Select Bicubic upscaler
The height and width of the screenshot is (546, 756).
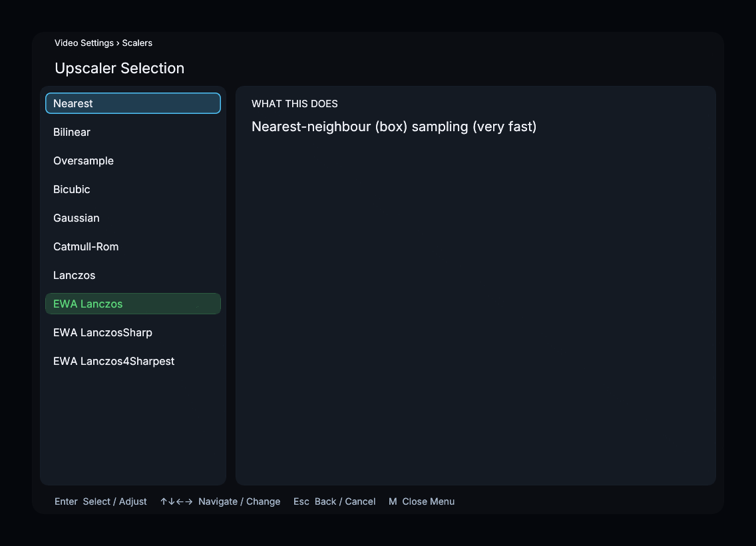click(x=133, y=189)
